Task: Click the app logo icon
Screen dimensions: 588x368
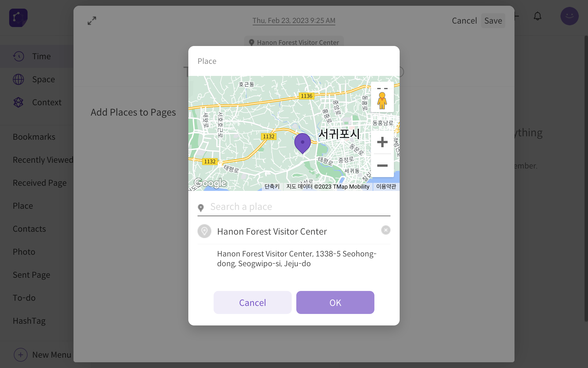Action: pyautogui.click(x=18, y=18)
